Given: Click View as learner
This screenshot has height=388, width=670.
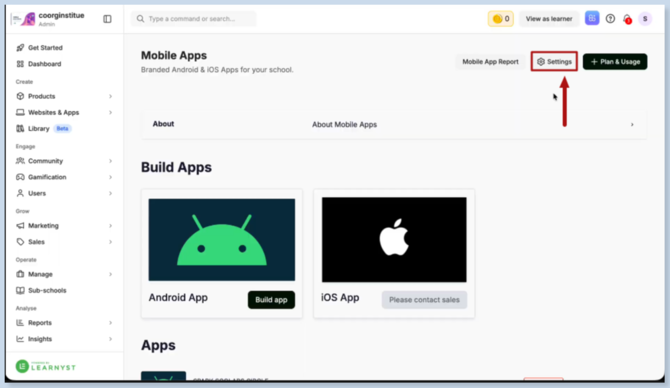Looking at the screenshot, I should (549, 19).
